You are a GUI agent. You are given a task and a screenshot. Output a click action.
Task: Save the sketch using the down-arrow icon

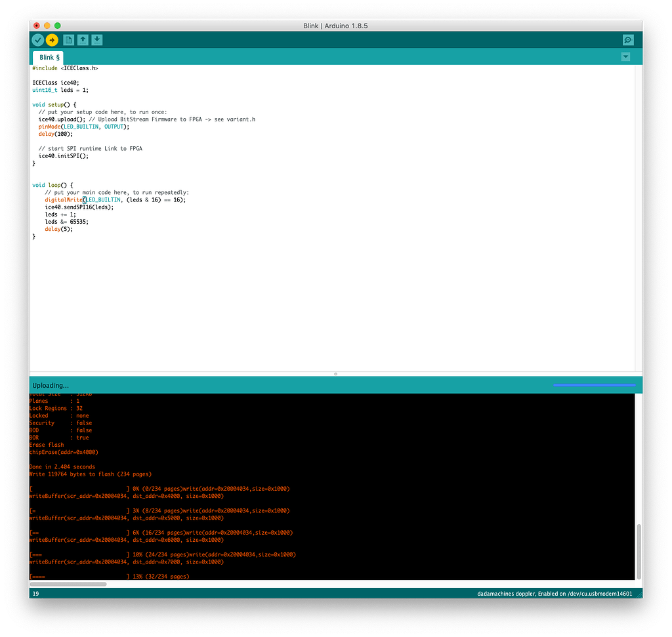(96, 40)
